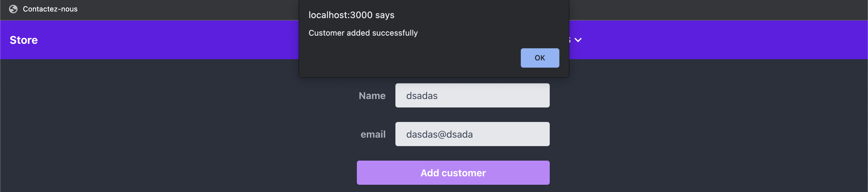Screen dimensions: 868x192
Task: Click the partially hidden menu label beside chevron
Action: point(571,40)
